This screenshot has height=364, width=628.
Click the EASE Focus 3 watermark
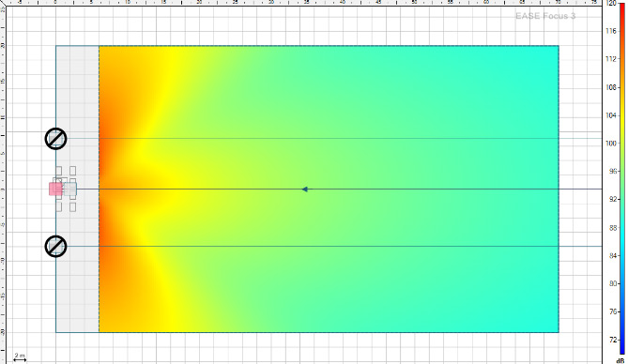point(545,16)
